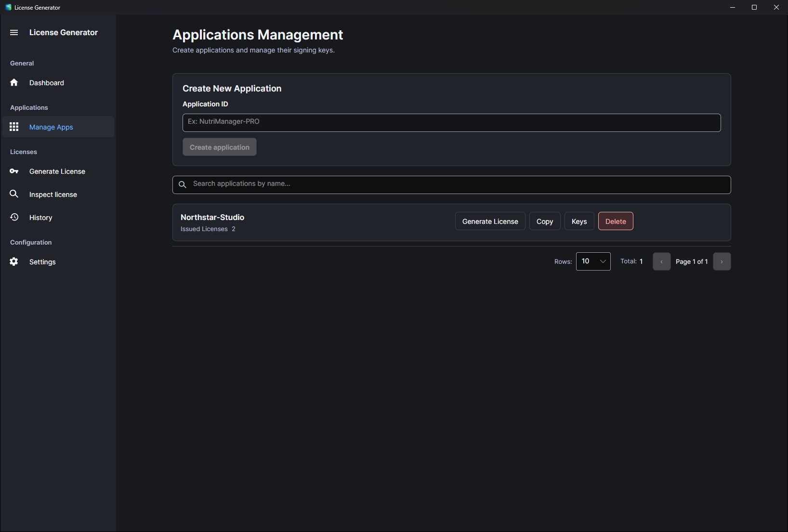The height and width of the screenshot is (532, 788).
Task: Select Manage Apps in the sidebar
Action: coord(58,127)
